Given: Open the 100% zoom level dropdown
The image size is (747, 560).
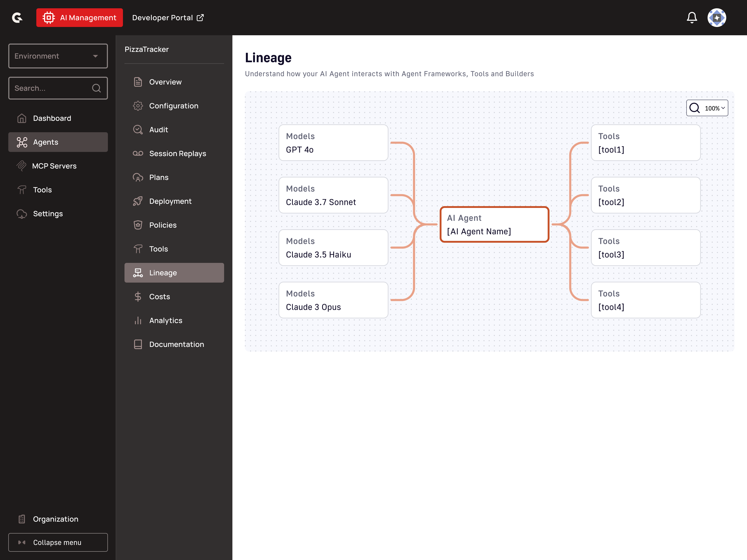Looking at the screenshot, I should [707, 108].
